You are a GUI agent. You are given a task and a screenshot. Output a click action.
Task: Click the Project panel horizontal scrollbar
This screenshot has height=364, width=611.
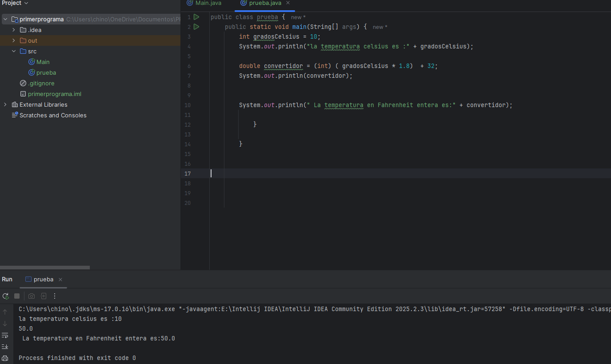click(44, 268)
